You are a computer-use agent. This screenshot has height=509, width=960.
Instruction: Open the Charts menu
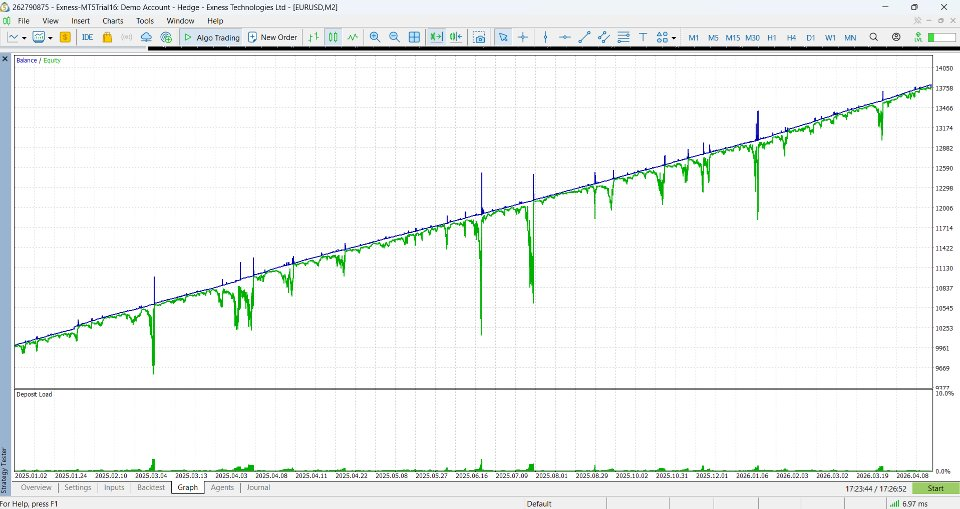pos(113,20)
